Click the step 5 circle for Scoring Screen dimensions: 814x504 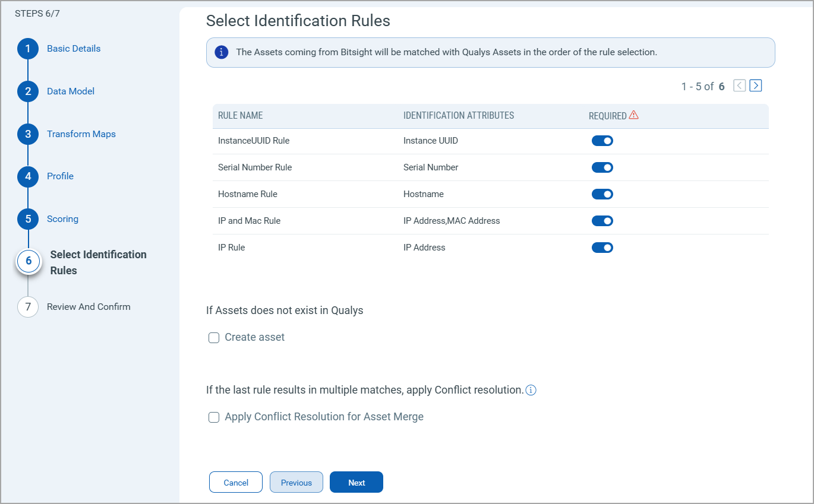click(x=27, y=219)
